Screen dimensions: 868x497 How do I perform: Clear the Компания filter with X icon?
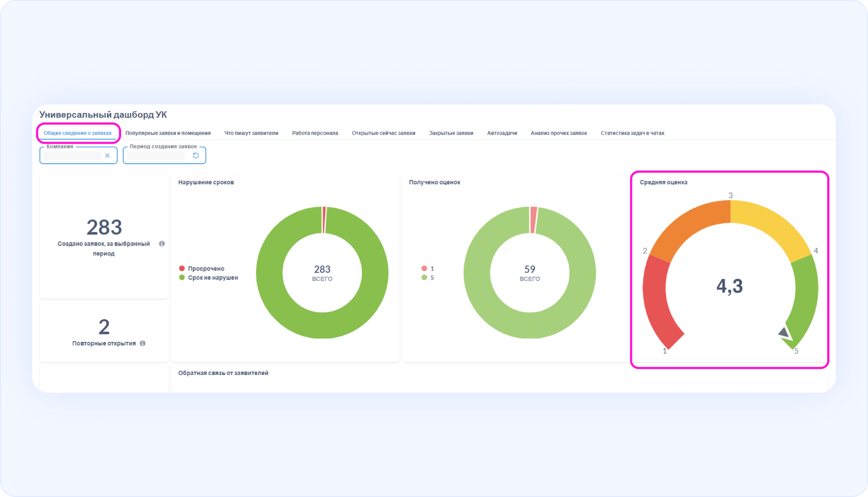coord(107,156)
